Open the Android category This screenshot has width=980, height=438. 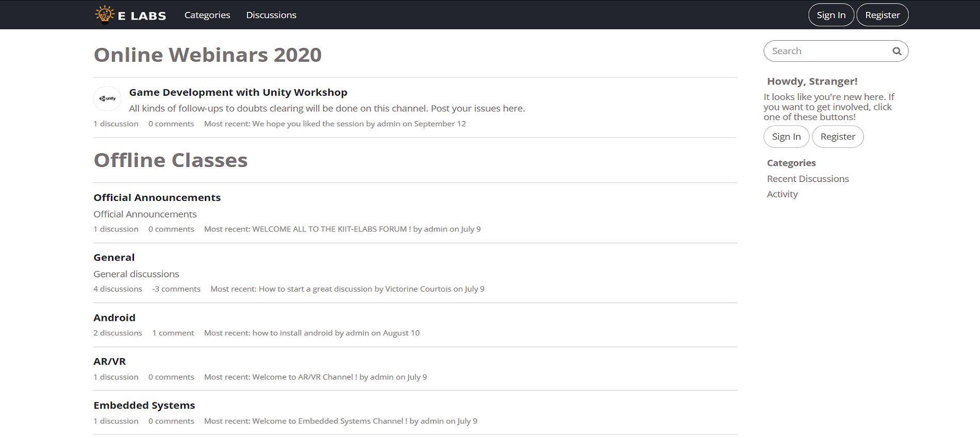click(x=114, y=317)
